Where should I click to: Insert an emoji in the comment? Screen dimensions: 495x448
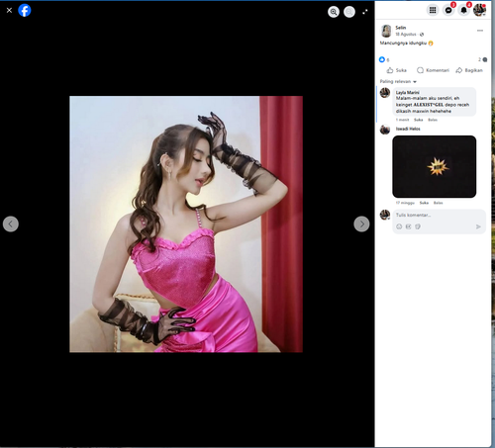[x=399, y=226]
